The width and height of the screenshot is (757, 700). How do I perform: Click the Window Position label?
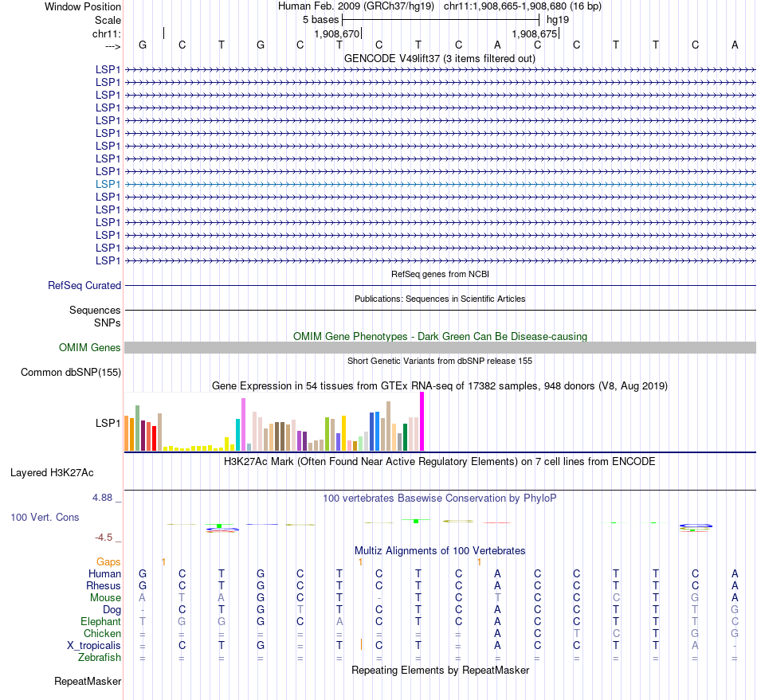point(83,6)
